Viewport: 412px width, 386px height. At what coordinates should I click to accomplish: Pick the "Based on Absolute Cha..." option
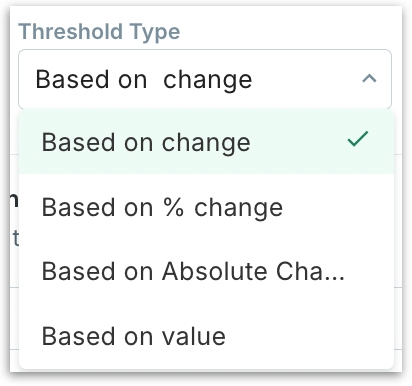coord(206,271)
